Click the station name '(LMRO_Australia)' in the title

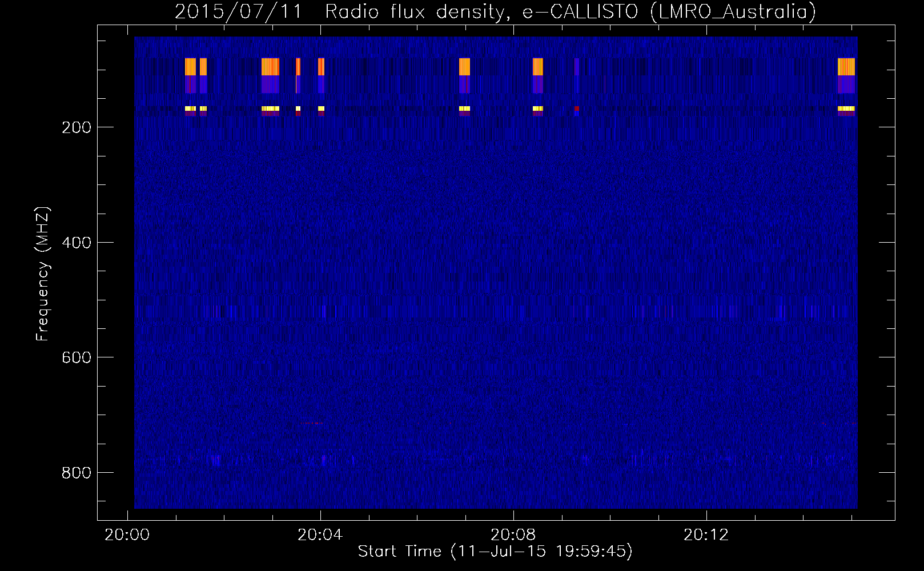pyautogui.click(x=733, y=11)
